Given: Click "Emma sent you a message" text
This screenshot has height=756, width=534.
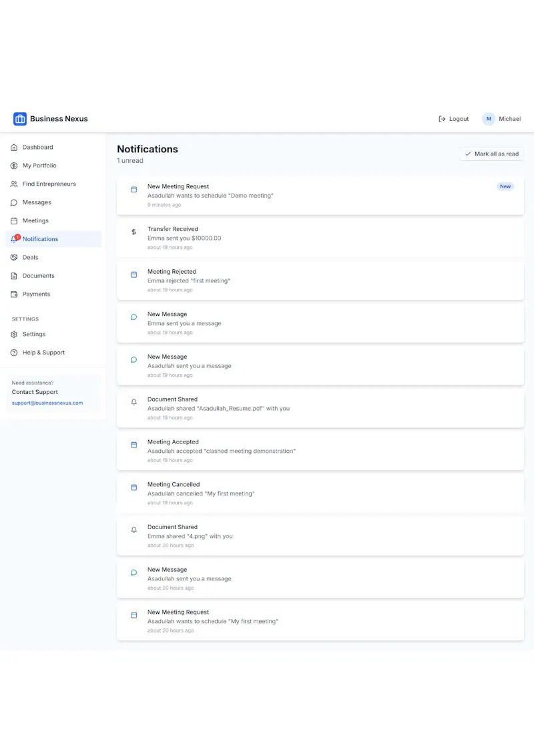Looking at the screenshot, I should pos(184,323).
